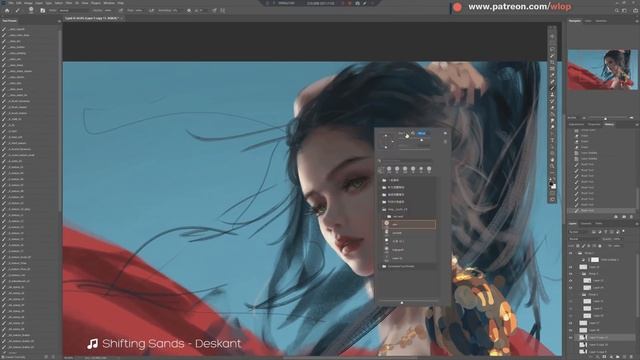This screenshot has width=640, height=360.
Task: Delete layer trash icon in Layers panel
Action: tap(631, 357)
